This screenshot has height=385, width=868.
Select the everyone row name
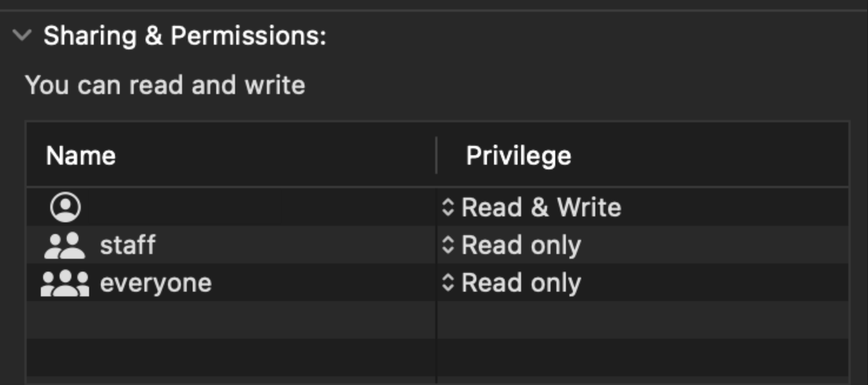[155, 283]
